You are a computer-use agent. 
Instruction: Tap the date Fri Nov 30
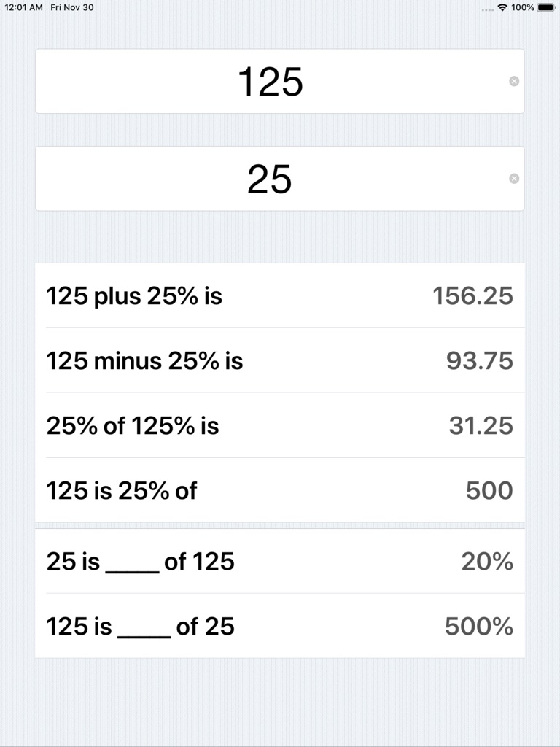(x=71, y=7)
